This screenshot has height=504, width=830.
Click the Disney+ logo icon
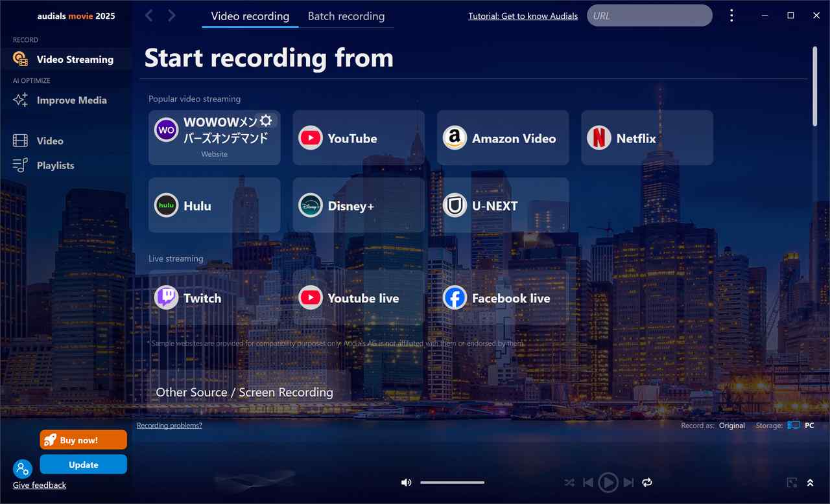pyautogui.click(x=311, y=205)
